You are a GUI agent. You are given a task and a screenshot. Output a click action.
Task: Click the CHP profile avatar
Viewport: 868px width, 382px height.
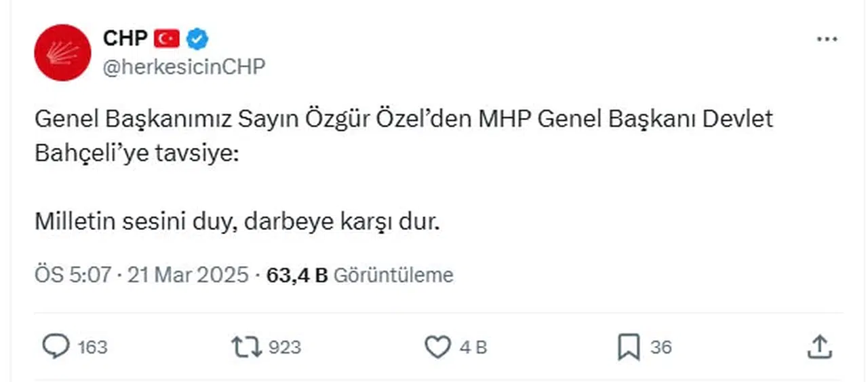point(62,53)
